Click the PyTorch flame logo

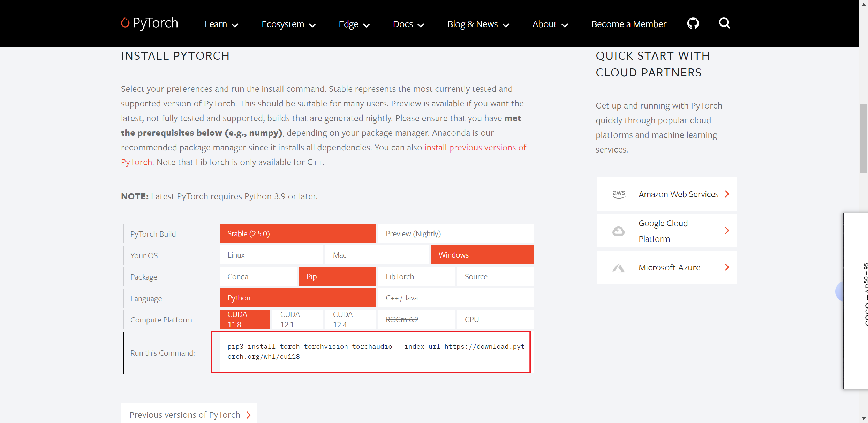125,23
